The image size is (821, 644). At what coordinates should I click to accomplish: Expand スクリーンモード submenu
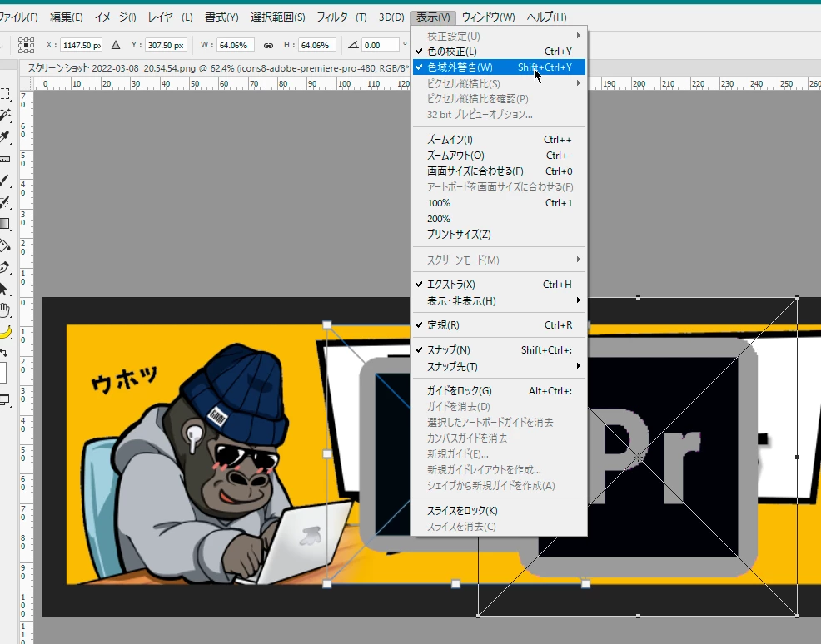(499, 260)
